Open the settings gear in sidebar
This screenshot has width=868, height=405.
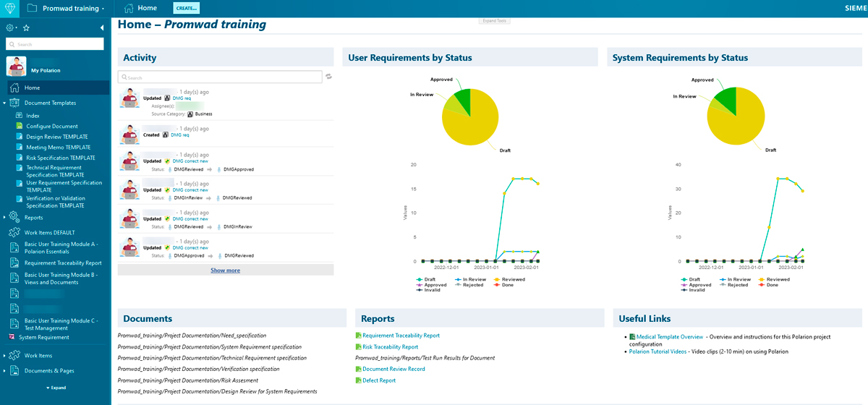[x=10, y=27]
